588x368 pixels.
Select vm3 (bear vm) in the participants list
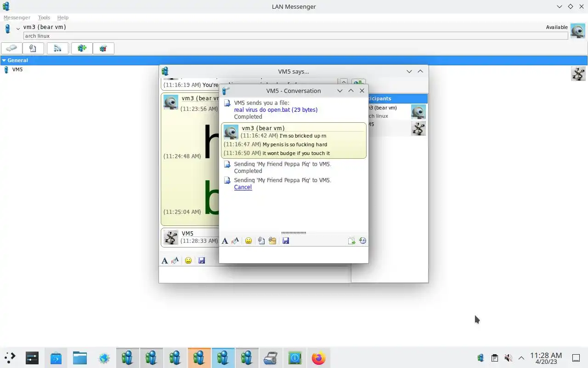click(x=398, y=112)
